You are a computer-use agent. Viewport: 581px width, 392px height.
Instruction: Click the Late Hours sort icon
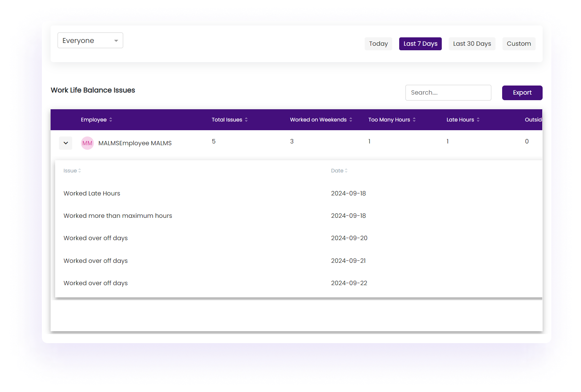tap(478, 120)
